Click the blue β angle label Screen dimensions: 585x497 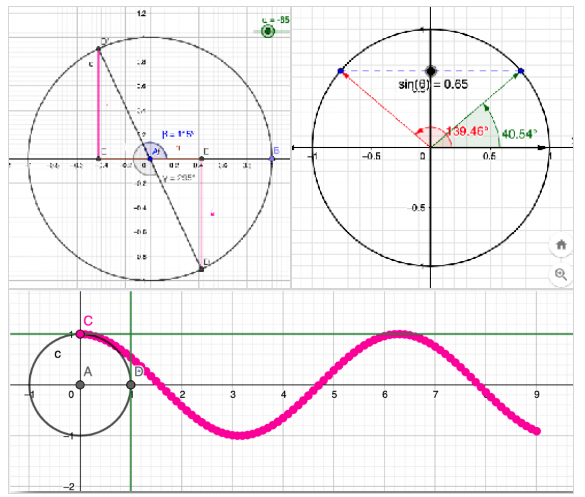pos(178,134)
